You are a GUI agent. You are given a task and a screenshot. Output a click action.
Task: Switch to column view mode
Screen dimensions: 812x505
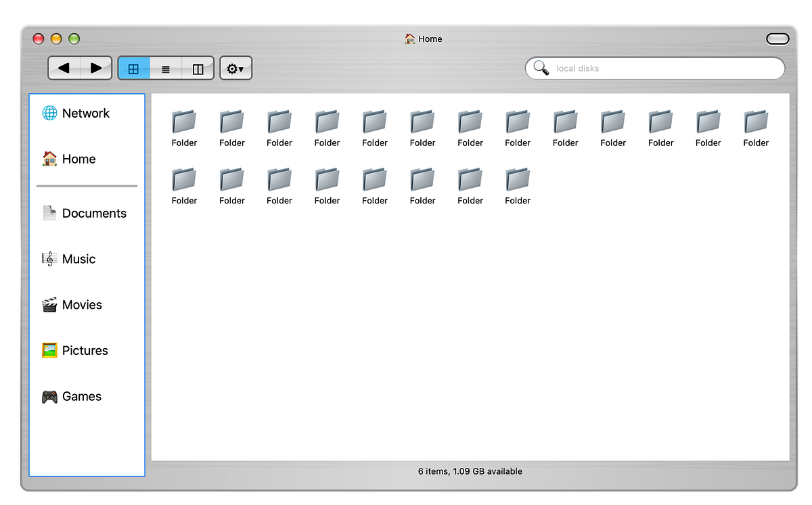[198, 68]
